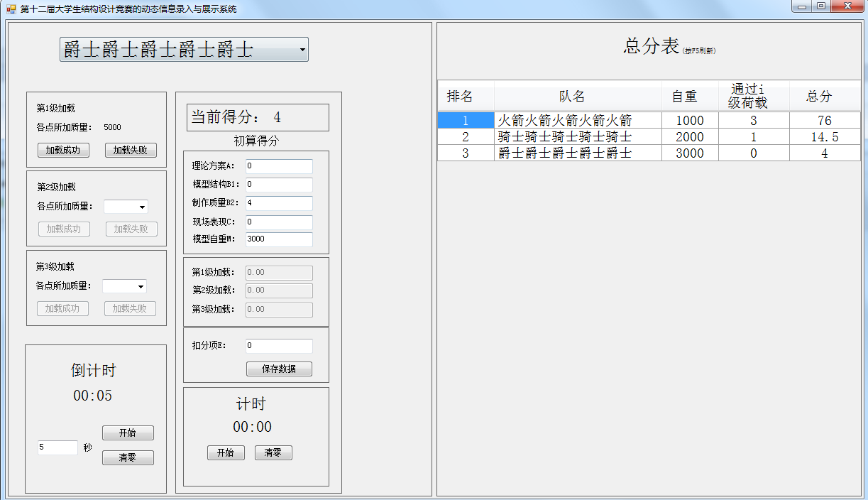This screenshot has width=868, height=500.
Task: Select rank 2 cell in the table
Action: click(x=466, y=136)
